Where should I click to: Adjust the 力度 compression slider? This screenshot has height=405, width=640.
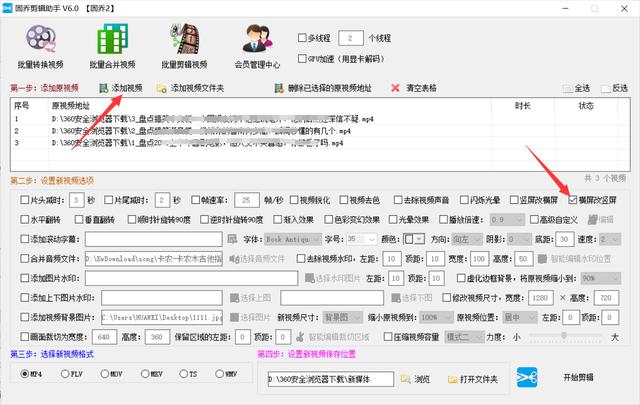tap(565, 336)
